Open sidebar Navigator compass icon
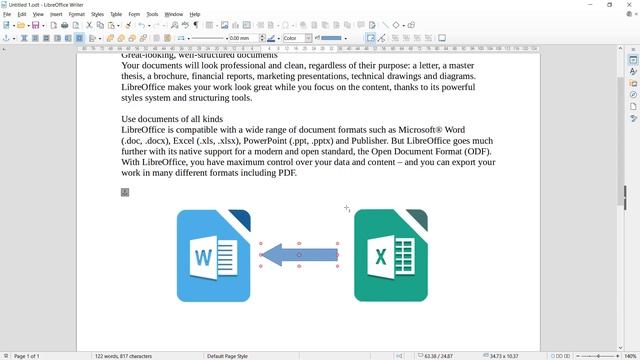 [633, 95]
